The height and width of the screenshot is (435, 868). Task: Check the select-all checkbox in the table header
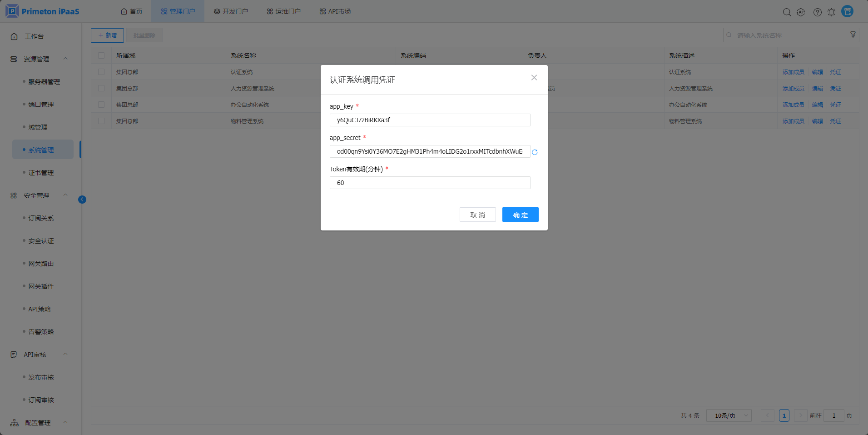tap(101, 55)
